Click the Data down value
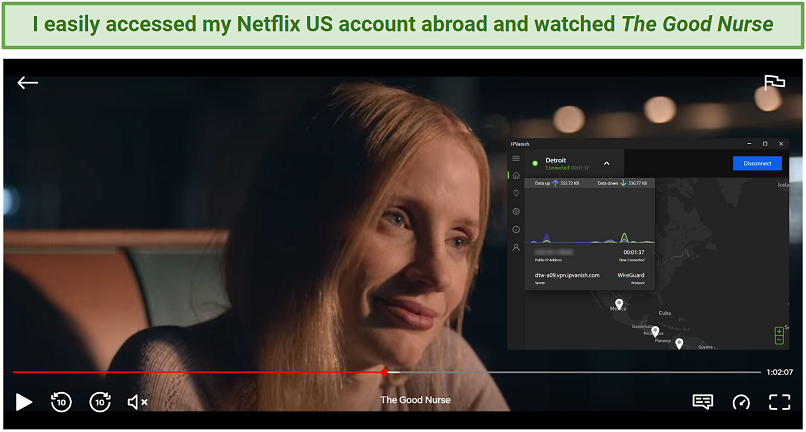806x432 pixels. point(636,183)
